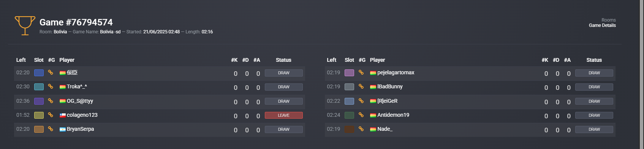Click the link icon for [R]eiGeR
The image size is (644, 149).
pos(361,101)
